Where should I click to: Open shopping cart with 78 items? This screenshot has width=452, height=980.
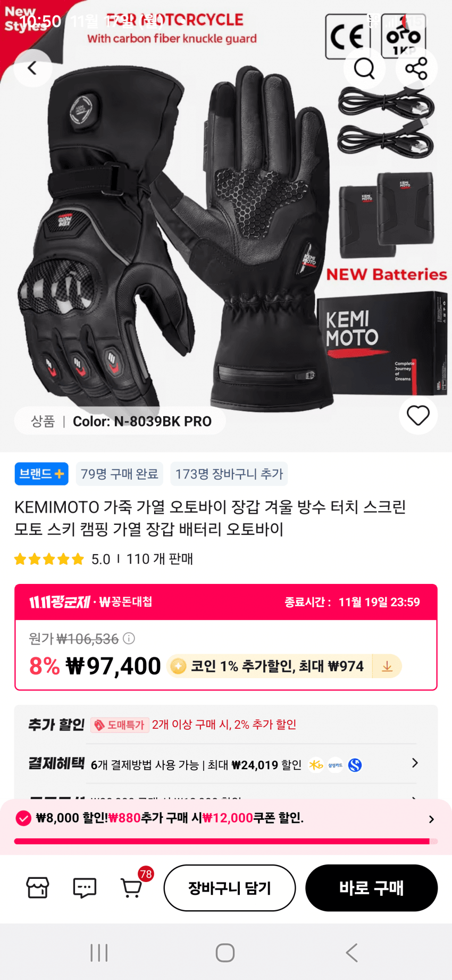132,887
